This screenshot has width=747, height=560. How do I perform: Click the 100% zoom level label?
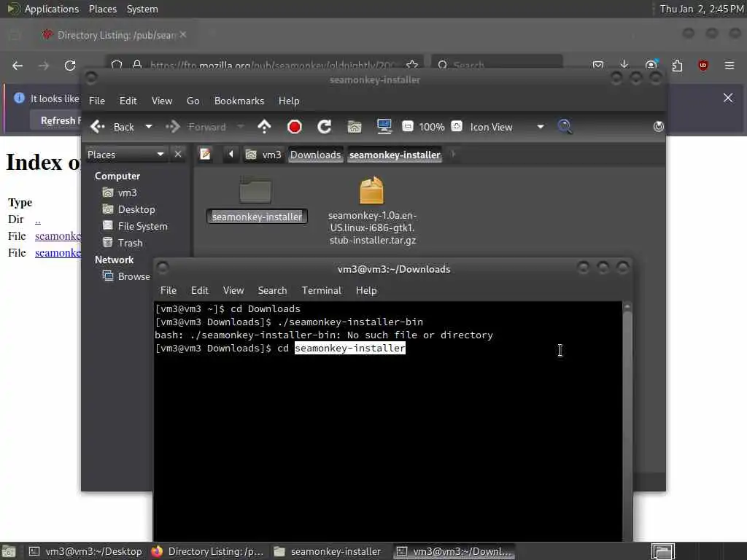(x=432, y=127)
